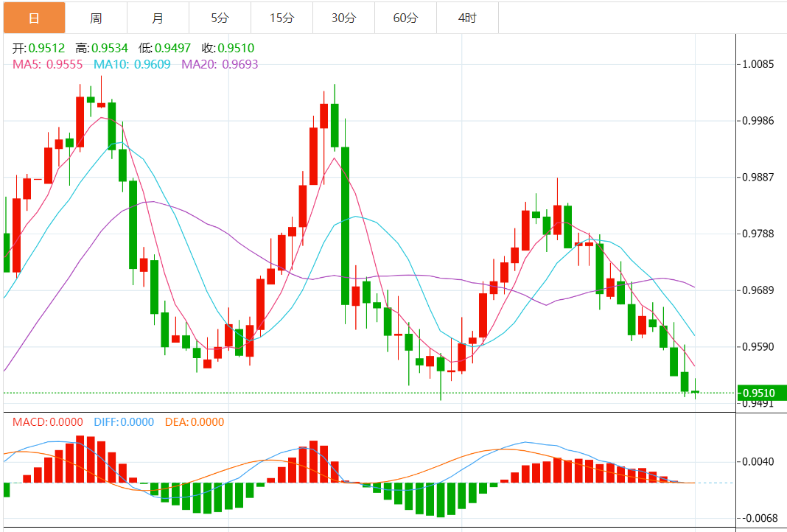Click the MA5: 0.9555 indicator label
The image size is (787, 532).
click(x=48, y=64)
